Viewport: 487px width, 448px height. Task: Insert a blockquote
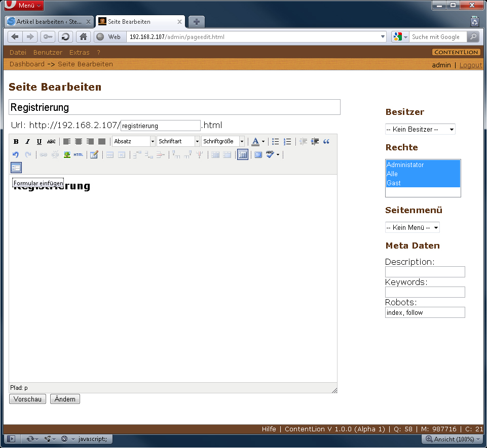point(326,141)
